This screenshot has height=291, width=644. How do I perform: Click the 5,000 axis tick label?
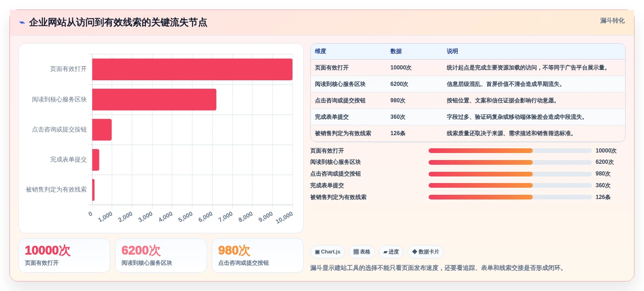tap(186, 217)
